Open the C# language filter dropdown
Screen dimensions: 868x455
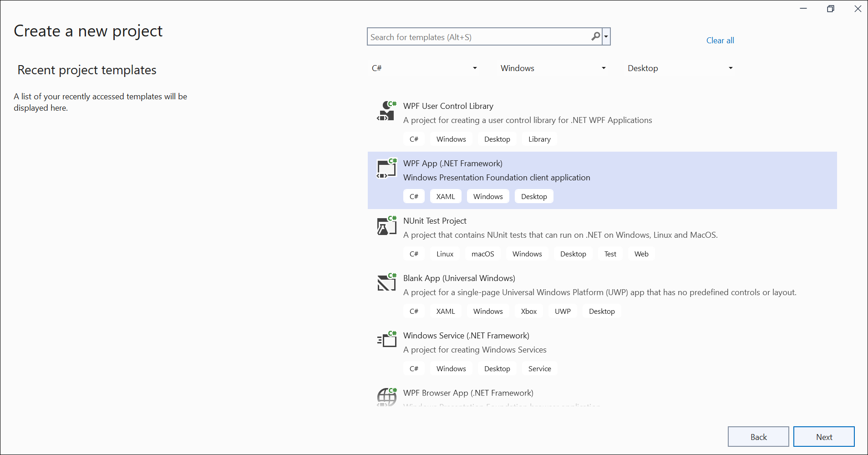[424, 68]
